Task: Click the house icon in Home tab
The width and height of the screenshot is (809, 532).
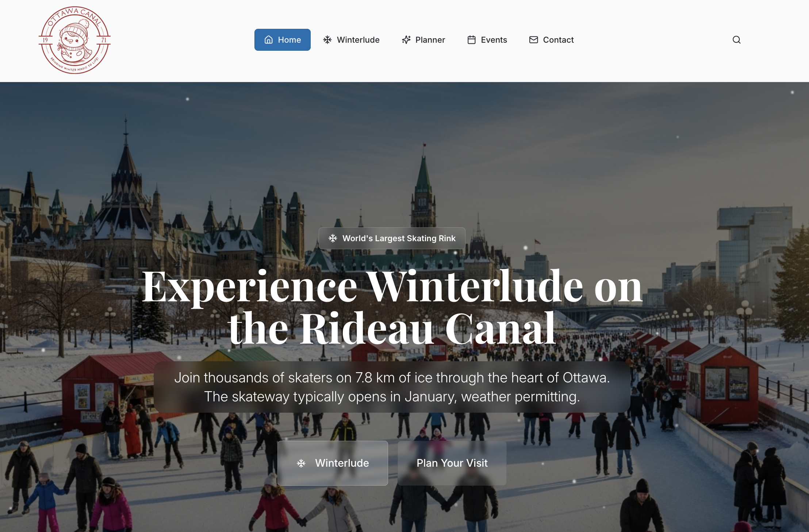Action: coord(269,40)
